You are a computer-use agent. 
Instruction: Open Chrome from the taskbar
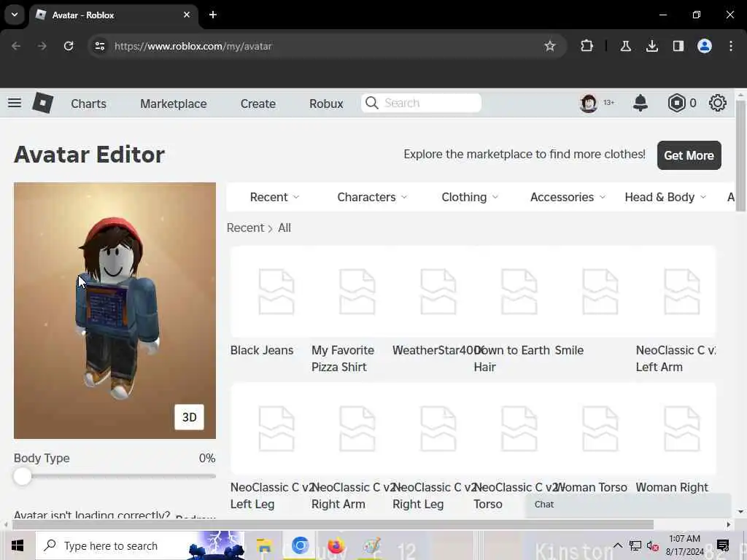point(300,545)
